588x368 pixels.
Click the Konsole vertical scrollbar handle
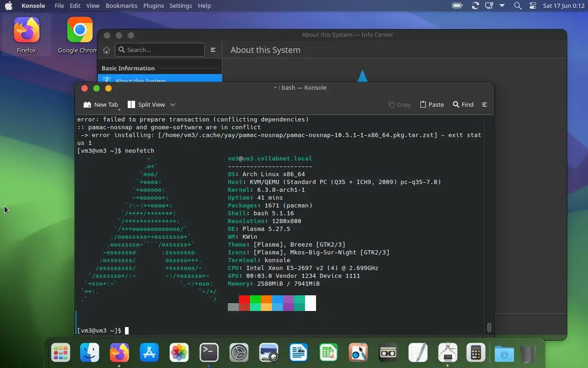[489, 328]
